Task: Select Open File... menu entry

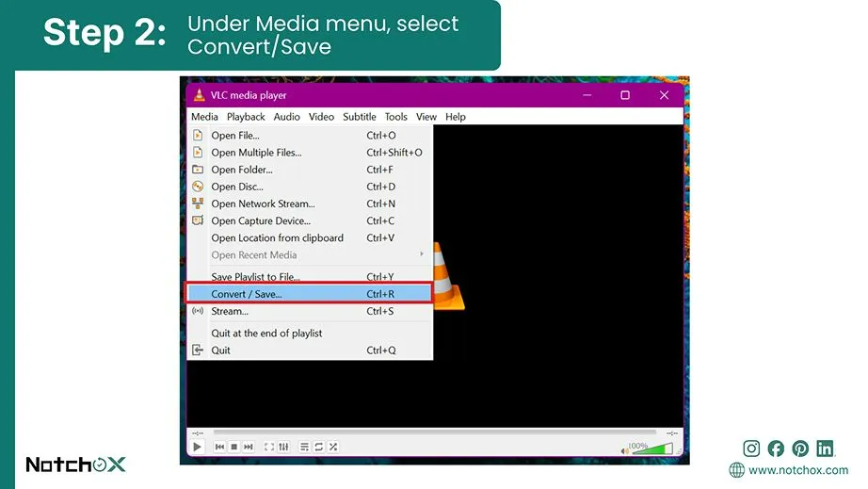Action: (310, 135)
